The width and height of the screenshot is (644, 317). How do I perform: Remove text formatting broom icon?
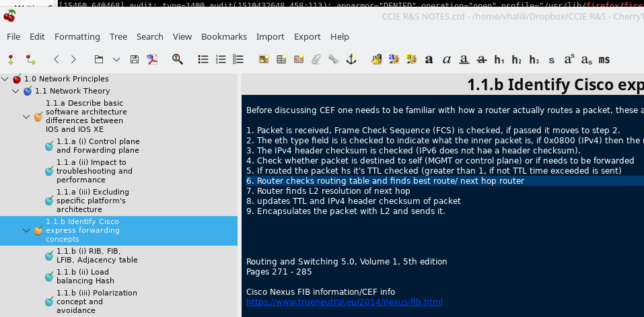377,59
